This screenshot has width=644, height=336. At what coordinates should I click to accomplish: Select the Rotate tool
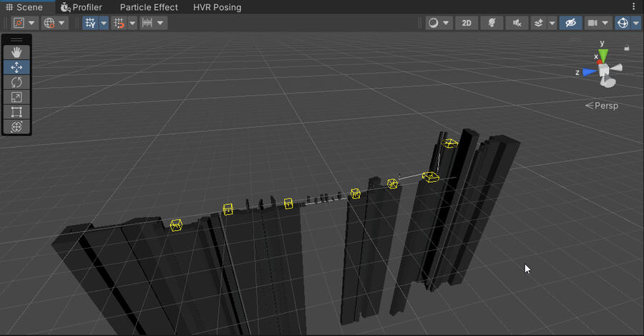coord(16,82)
